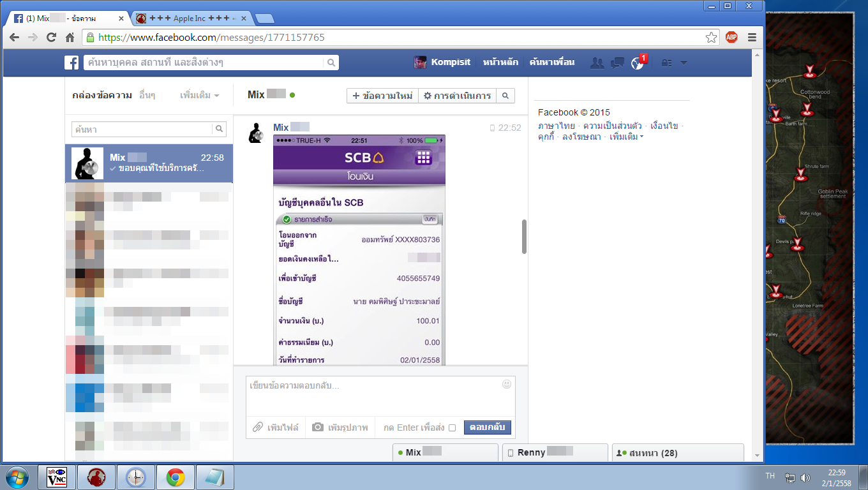Bookmark this page with the star icon
This screenshot has height=490, width=868.
pyautogui.click(x=711, y=38)
